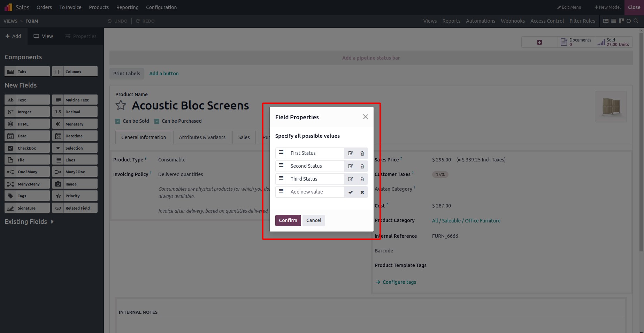This screenshot has width=644, height=333.
Task: Close the Studio editor
Action: point(634,7)
